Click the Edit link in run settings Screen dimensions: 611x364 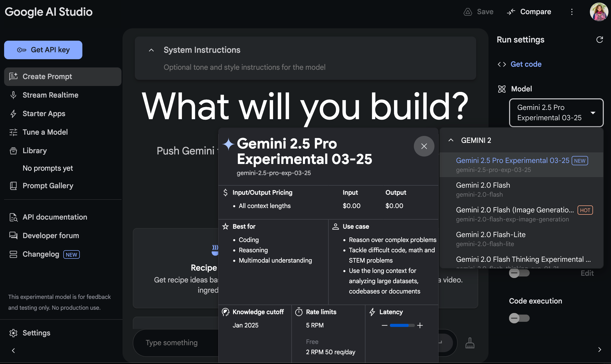tap(587, 273)
